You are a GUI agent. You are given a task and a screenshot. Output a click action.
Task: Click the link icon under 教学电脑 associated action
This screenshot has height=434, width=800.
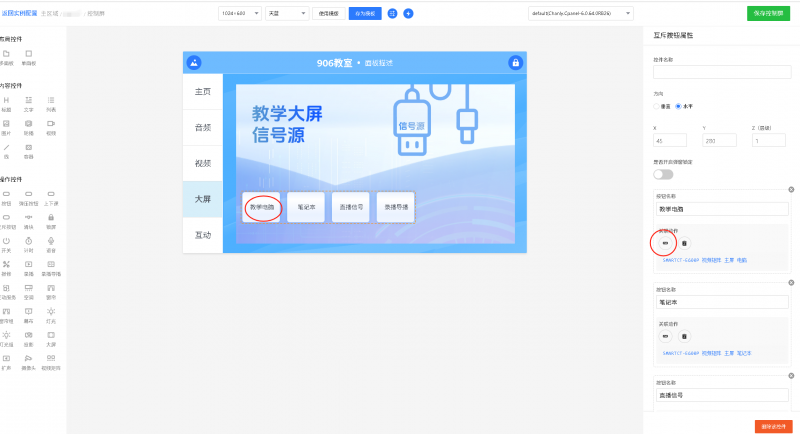tap(666, 243)
